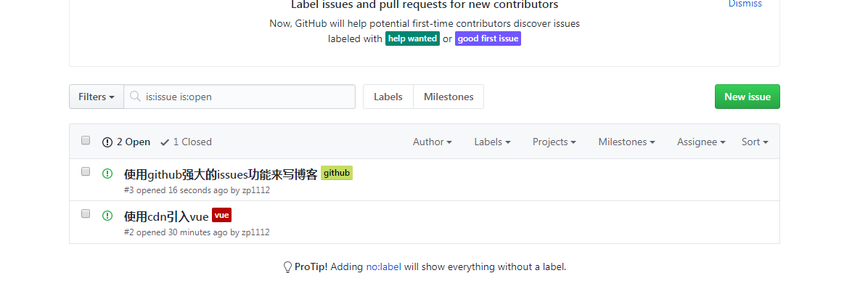This screenshot has width=868, height=281.
Task: Click the open issue icon for issue #3
Action: [x=107, y=174]
